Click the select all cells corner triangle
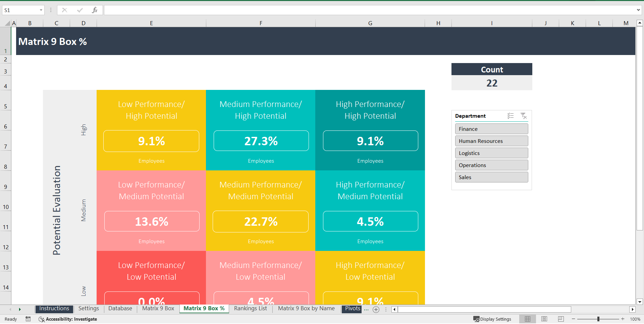The height and width of the screenshot is (324, 644). click(x=7, y=23)
